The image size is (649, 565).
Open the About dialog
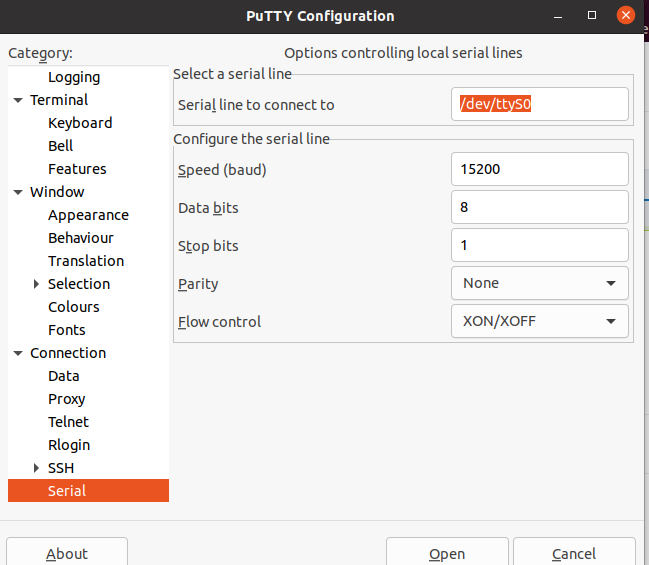[x=67, y=552]
